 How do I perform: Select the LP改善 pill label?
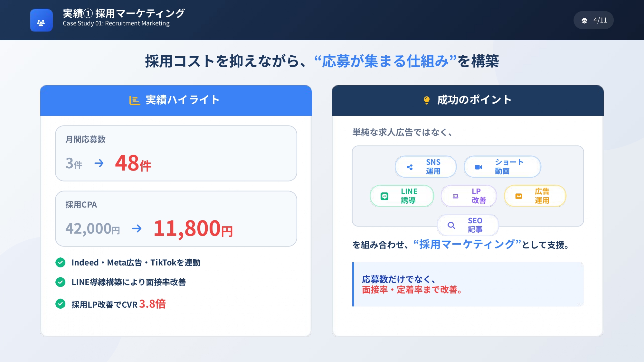[x=479, y=196]
